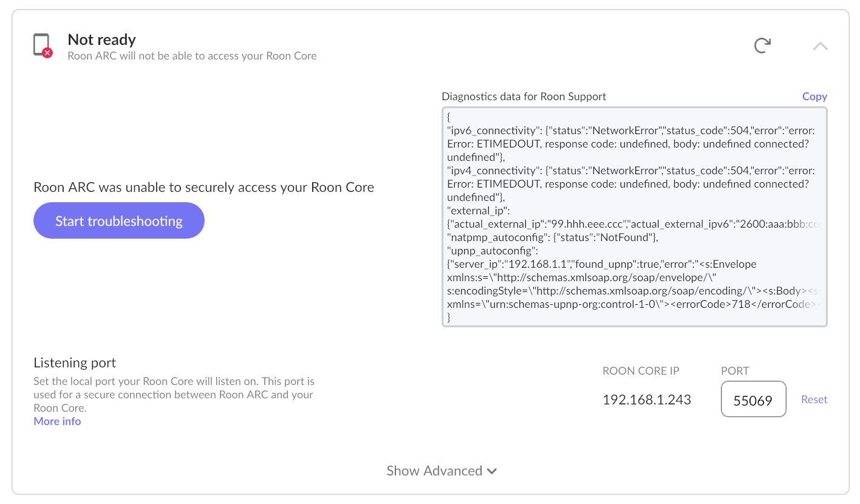Viewport: 860px width, 504px height.
Task: Click the Diagnostics data for Roon Support label
Action: [x=524, y=97]
